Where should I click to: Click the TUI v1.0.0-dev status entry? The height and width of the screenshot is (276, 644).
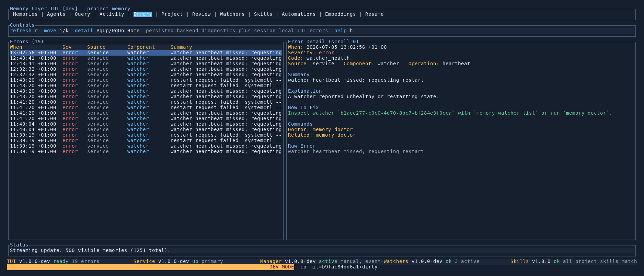(53, 261)
